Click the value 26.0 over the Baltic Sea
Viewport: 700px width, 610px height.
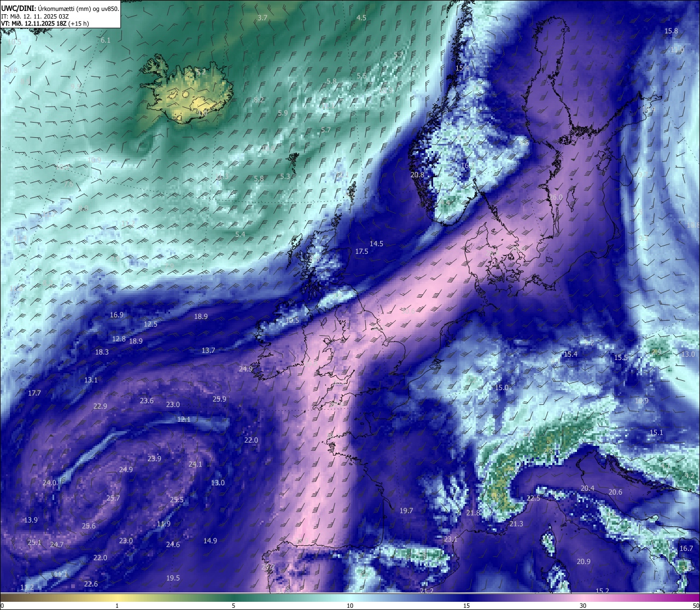point(556,197)
